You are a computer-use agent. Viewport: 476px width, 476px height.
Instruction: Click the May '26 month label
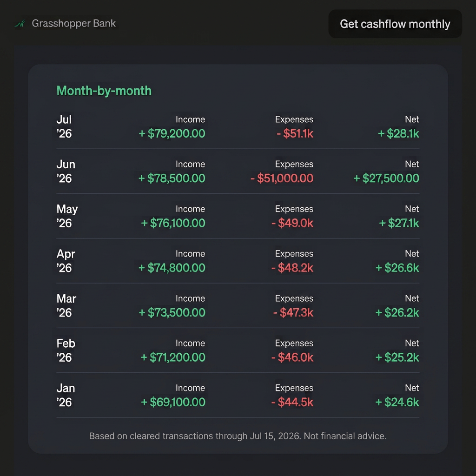(67, 216)
